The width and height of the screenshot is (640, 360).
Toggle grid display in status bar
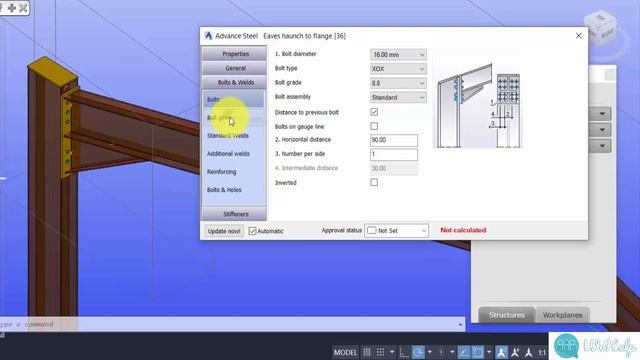point(367,352)
